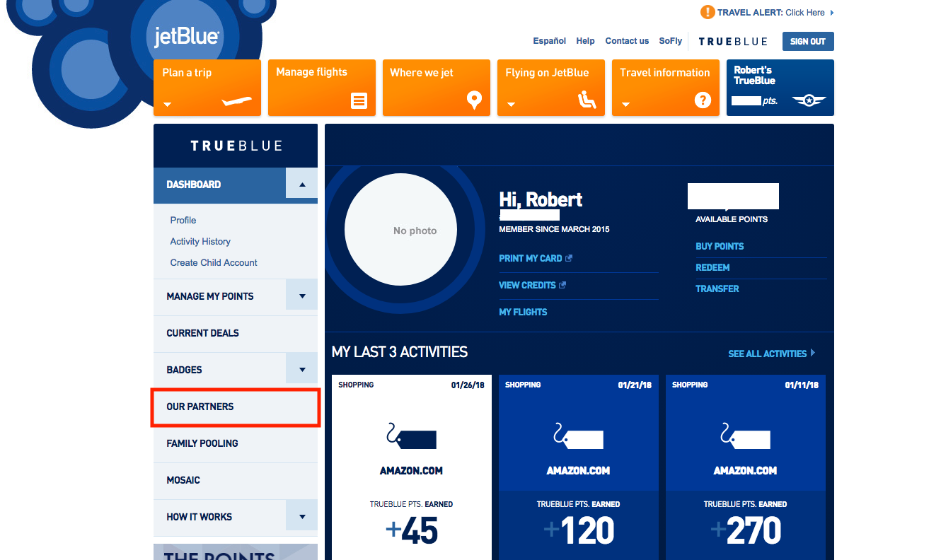Open the Plan a trip dropdown arrow
This screenshot has height=560, width=941.
click(168, 105)
